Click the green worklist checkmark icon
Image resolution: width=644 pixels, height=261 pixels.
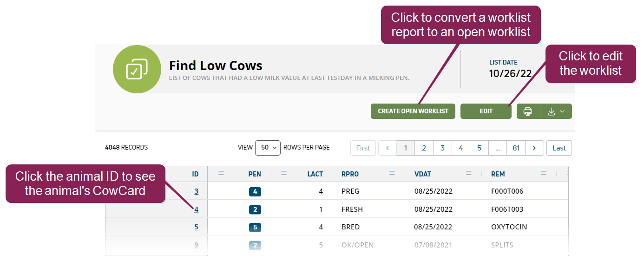point(137,70)
